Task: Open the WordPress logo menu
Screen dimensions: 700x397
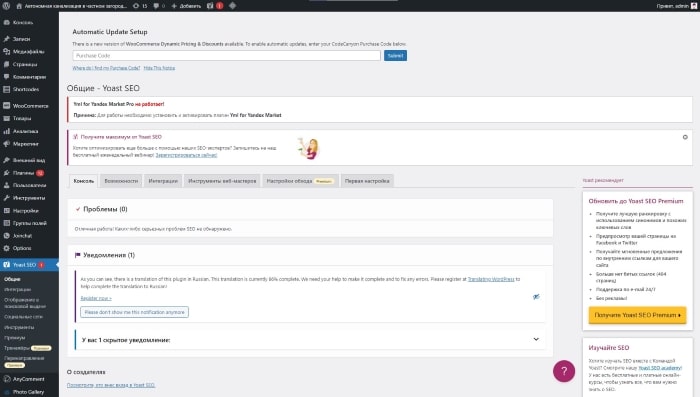Action: coord(6,6)
